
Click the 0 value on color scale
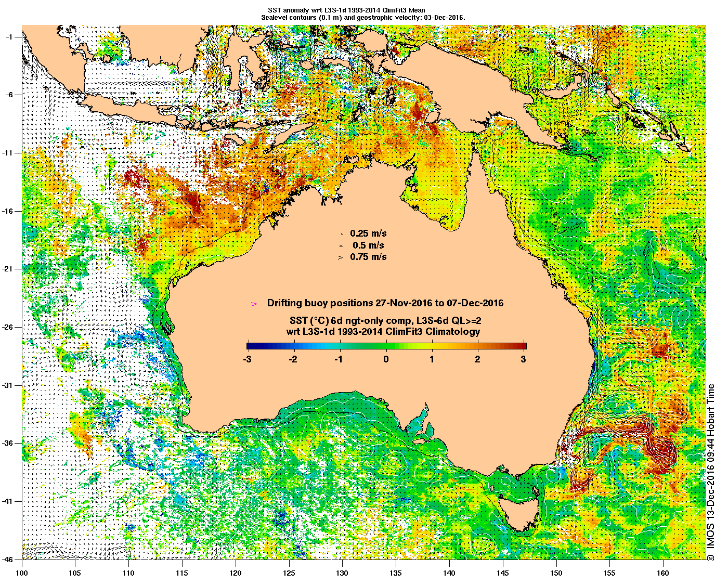tap(386, 359)
